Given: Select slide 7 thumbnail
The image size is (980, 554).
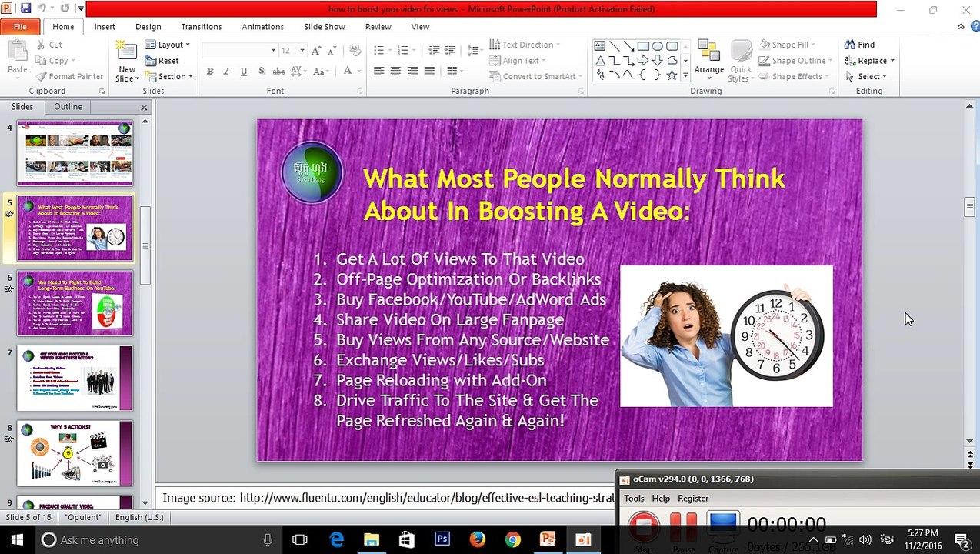Looking at the screenshot, I should point(75,378).
